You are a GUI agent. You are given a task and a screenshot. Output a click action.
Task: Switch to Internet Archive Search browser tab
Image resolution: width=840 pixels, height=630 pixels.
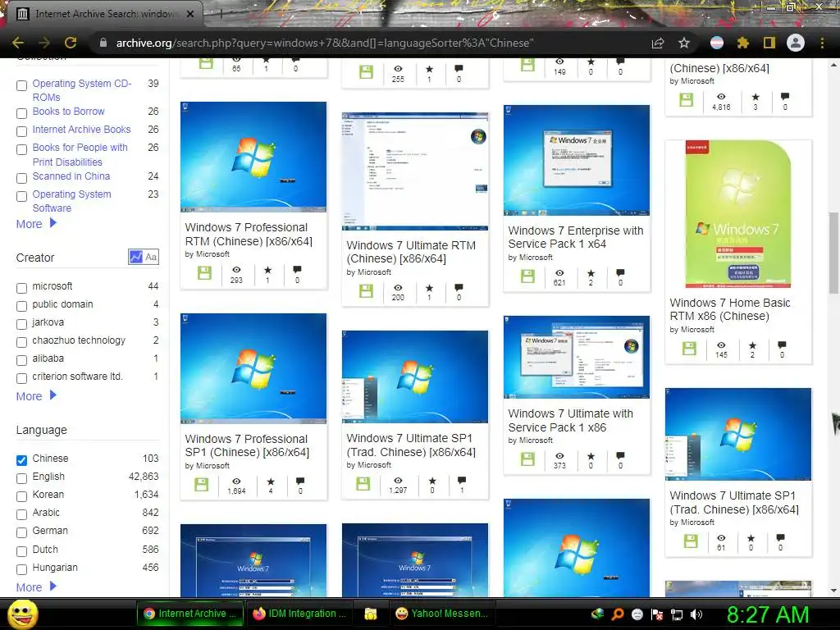[106, 14]
